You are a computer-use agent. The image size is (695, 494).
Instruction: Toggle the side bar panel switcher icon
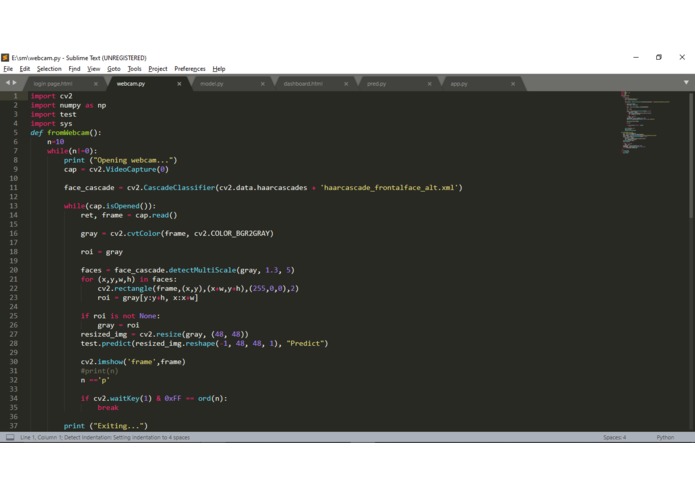pyautogui.click(x=10, y=437)
